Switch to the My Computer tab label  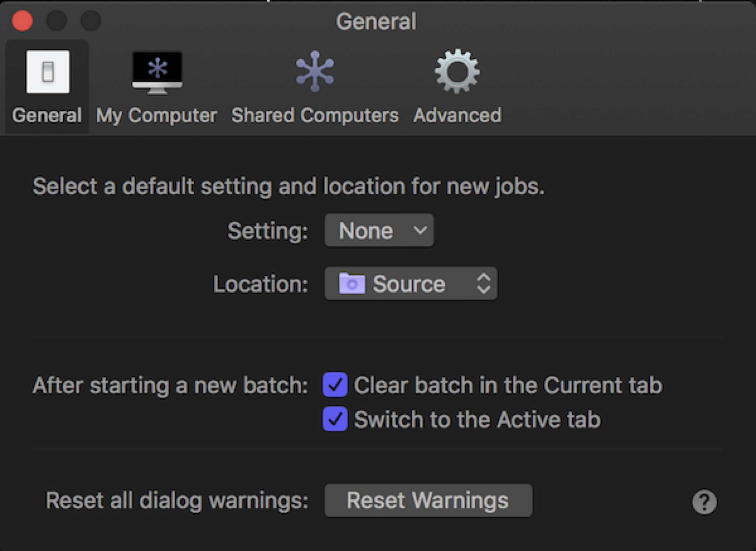click(156, 116)
